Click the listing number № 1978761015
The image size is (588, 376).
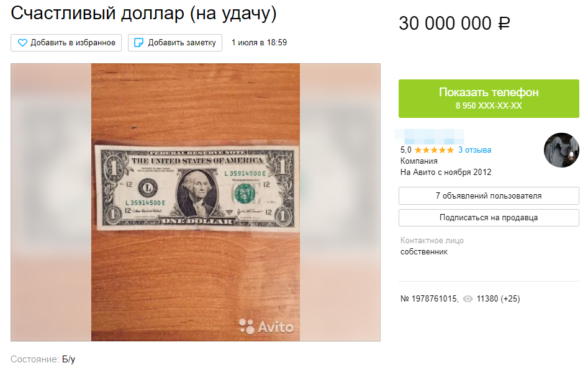[429, 299]
